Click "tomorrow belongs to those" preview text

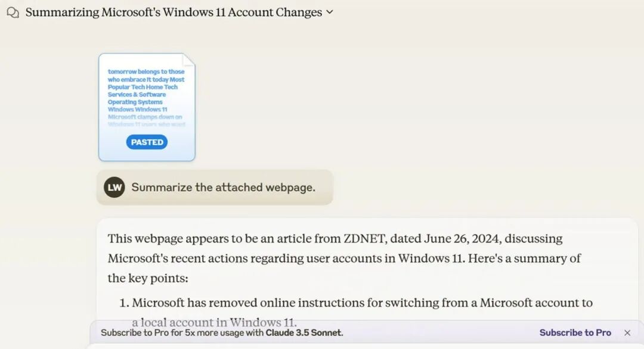(146, 72)
